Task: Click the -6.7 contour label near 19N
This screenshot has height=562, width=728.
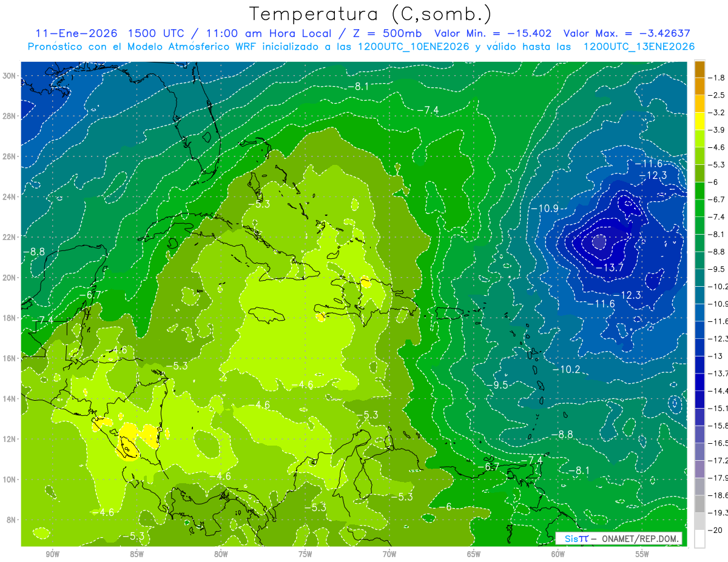Action: 90,295
